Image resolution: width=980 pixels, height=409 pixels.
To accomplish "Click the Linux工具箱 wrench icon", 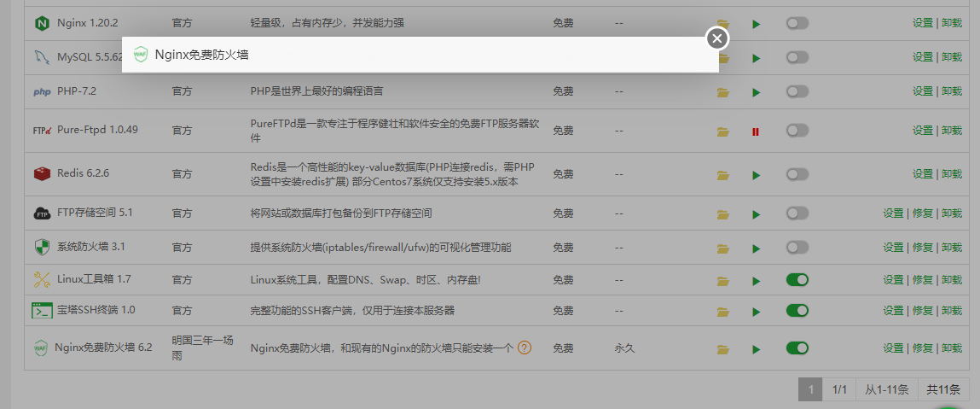I will pyautogui.click(x=42, y=279).
